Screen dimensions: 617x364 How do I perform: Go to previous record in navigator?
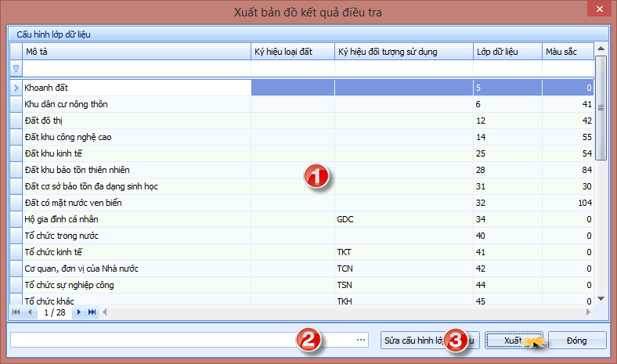pos(31,312)
